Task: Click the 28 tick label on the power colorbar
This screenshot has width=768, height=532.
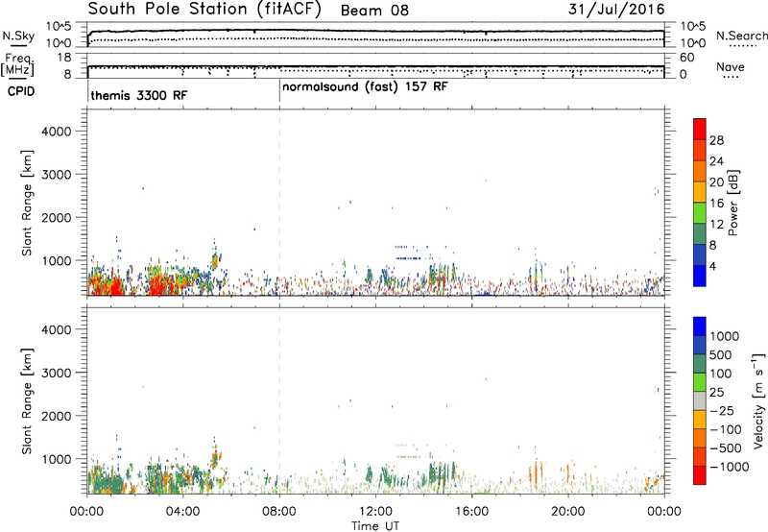Action: (x=716, y=140)
